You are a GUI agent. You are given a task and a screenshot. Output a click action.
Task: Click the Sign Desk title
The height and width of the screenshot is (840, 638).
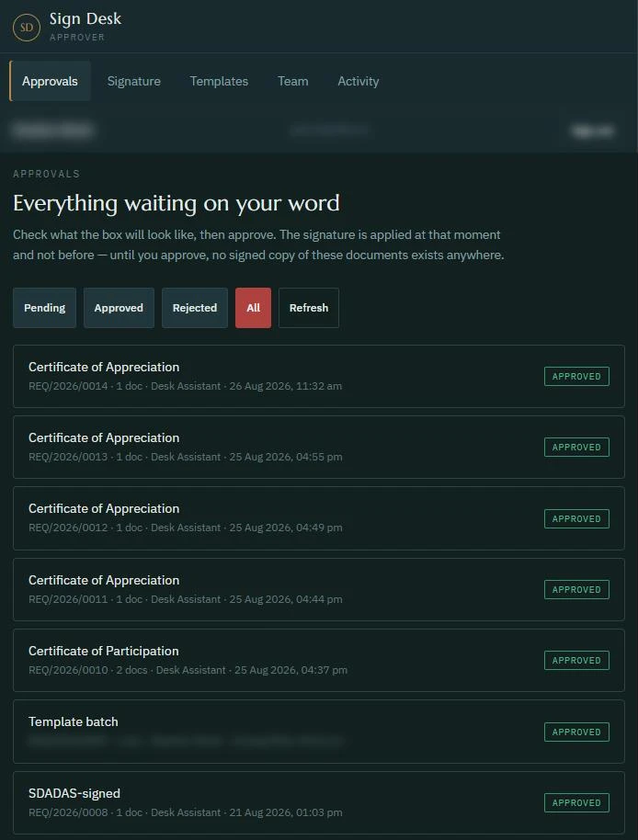(85, 18)
